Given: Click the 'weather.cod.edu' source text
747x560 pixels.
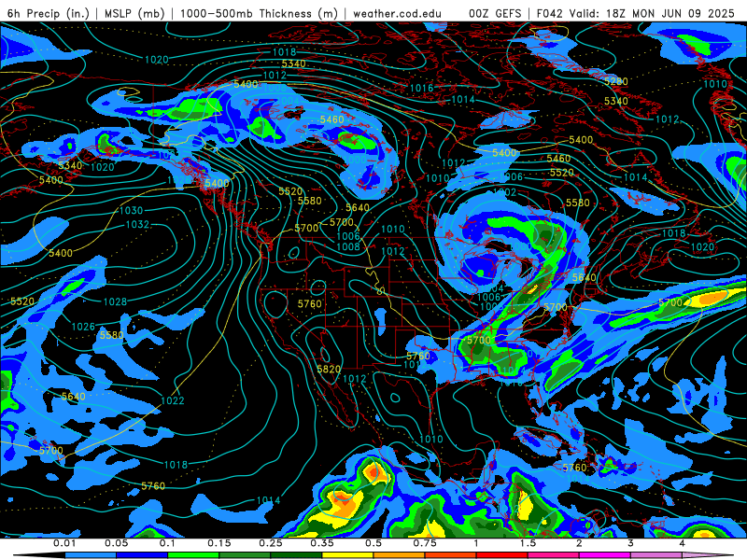Looking at the screenshot, I should click(397, 13).
